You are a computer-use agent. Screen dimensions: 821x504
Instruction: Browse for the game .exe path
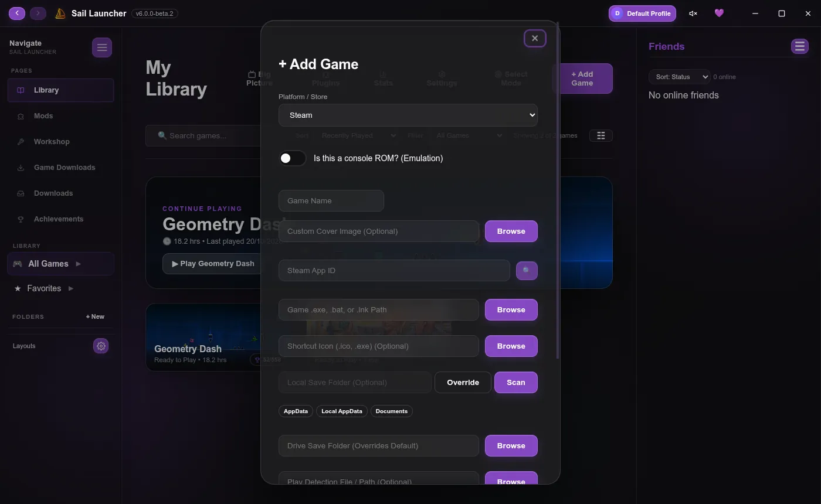click(511, 309)
